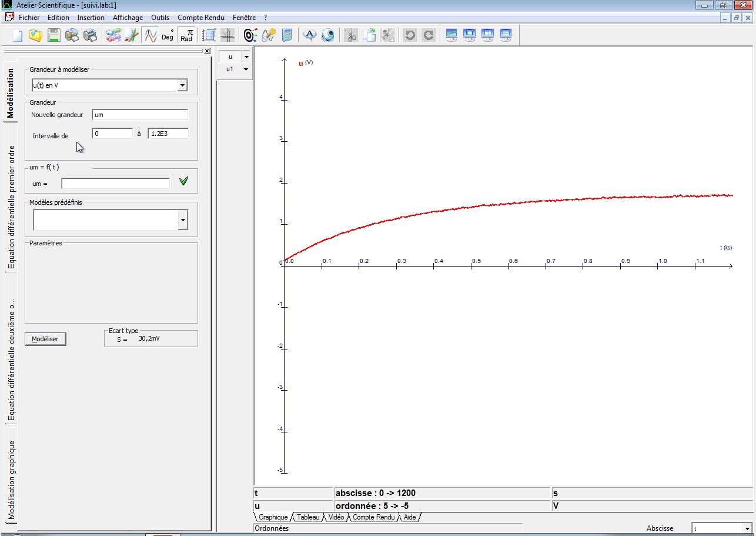The image size is (756, 536).
Task: Expand the Modèles prédéfinis dropdown
Action: pos(183,221)
